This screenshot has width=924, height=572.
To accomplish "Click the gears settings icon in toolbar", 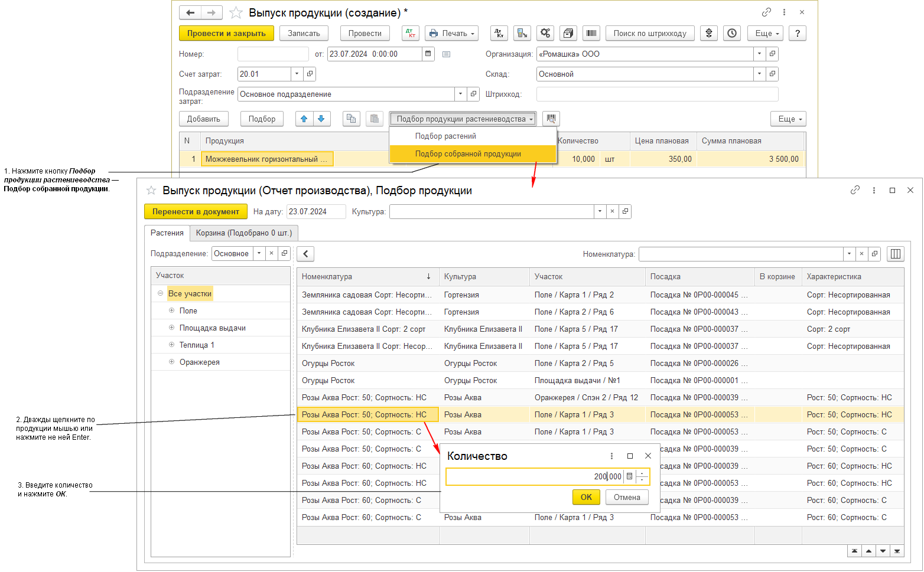I will [x=545, y=34].
